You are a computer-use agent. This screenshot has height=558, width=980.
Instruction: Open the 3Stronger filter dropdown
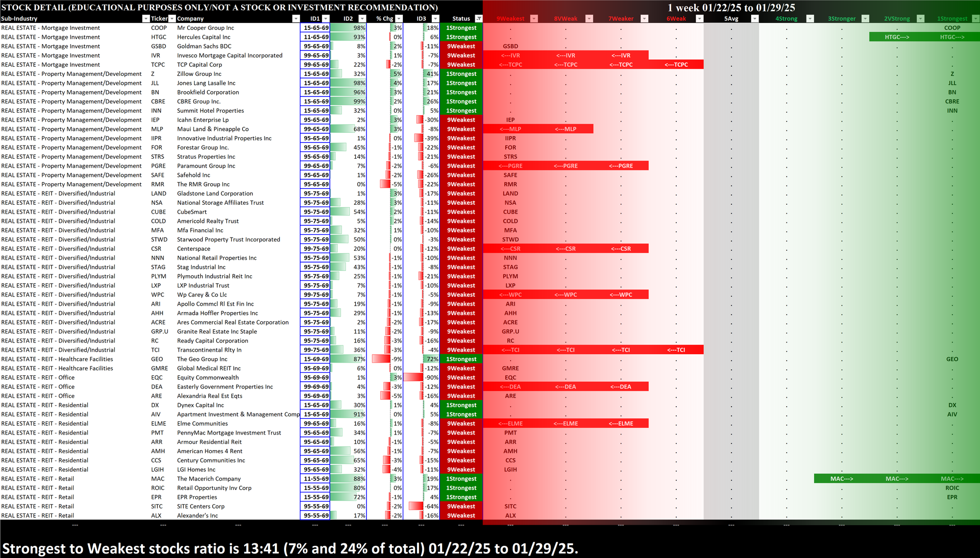pos(865,19)
